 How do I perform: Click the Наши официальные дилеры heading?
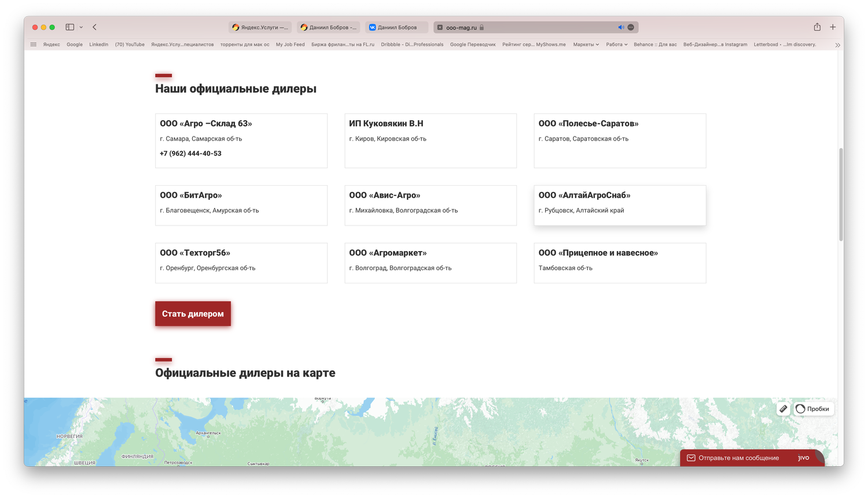click(236, 88)
